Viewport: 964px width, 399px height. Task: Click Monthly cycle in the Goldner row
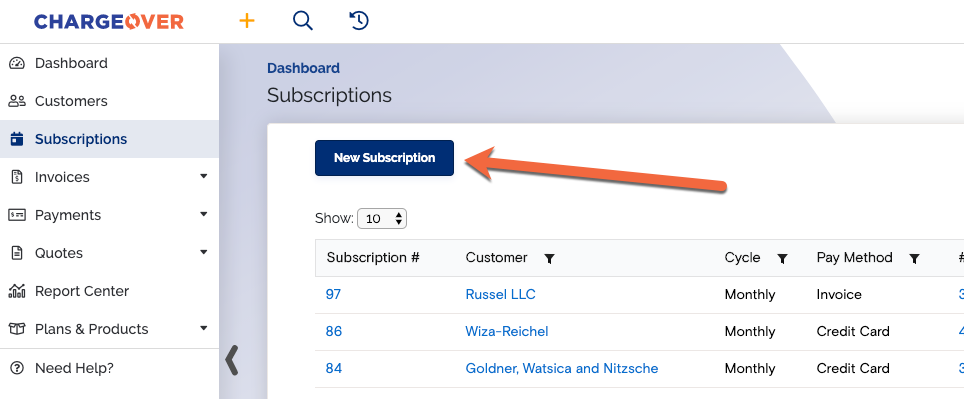click(750, 368)
